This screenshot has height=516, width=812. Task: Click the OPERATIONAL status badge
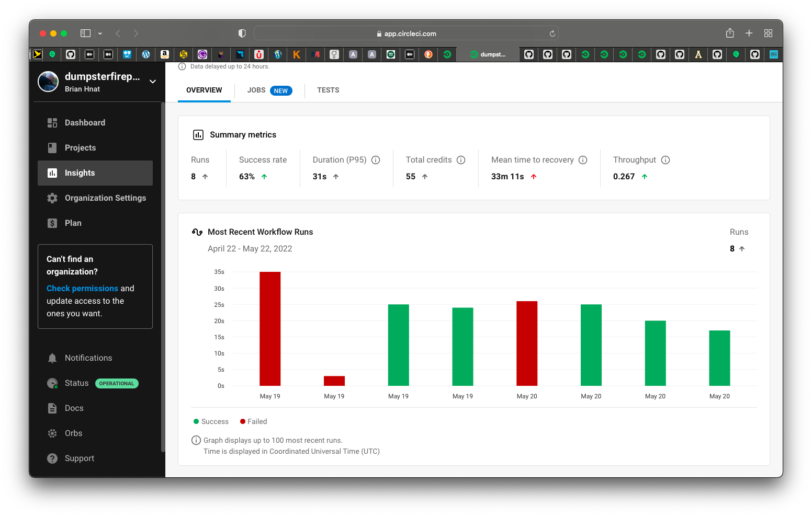pos(117,383)
